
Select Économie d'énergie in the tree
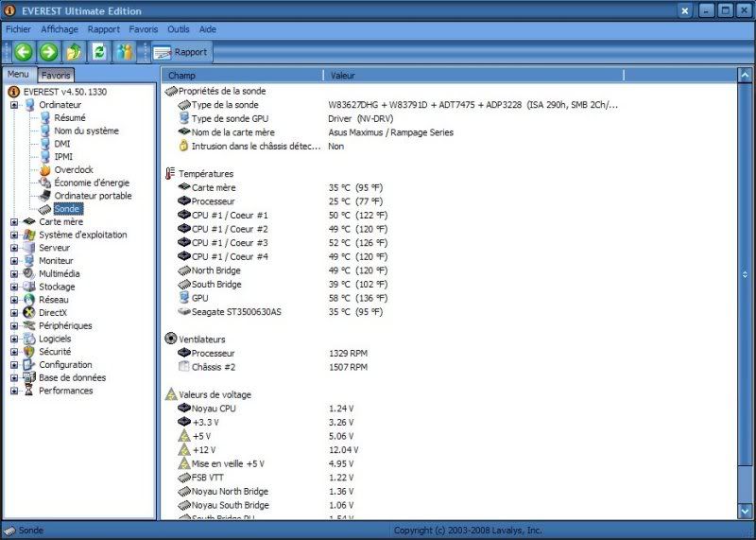click(92, 183)
